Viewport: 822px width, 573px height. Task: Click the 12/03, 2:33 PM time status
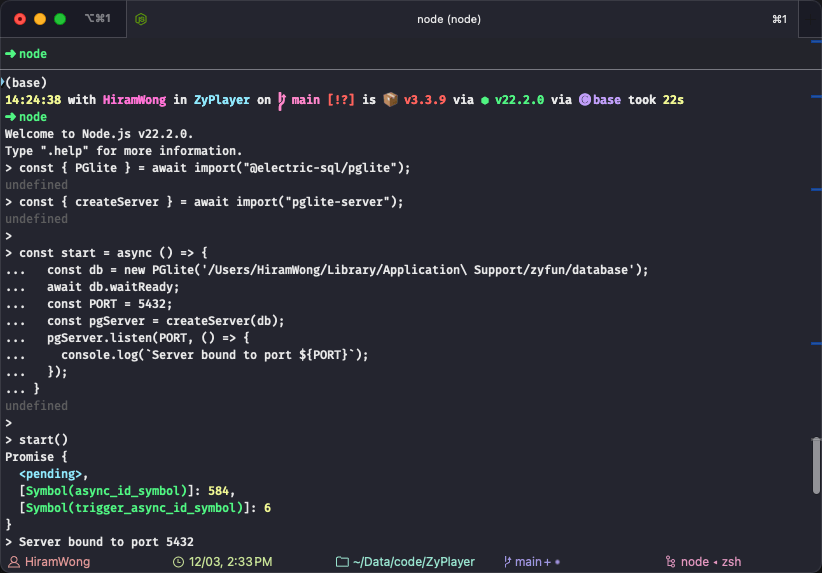[x=229, y=562]
